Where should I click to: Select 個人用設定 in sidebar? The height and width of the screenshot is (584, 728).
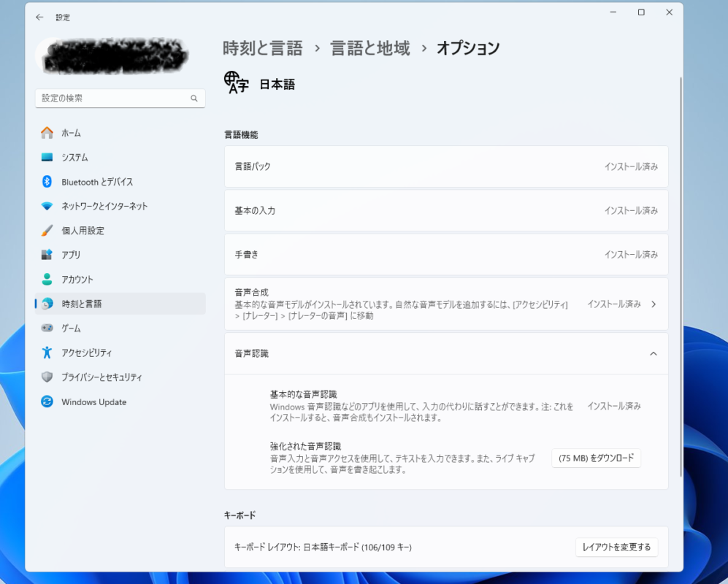pyautogui.click(x=120, y=230)
